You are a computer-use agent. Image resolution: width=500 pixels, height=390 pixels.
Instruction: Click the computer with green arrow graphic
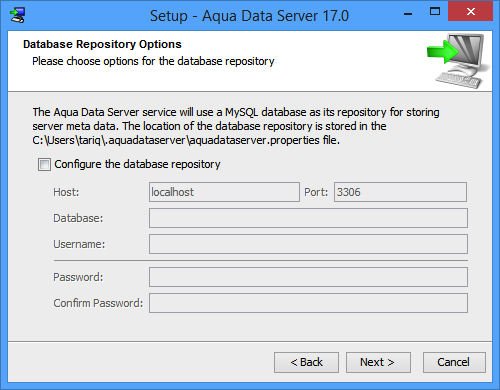pyautogui.click(x=459, y=61)
